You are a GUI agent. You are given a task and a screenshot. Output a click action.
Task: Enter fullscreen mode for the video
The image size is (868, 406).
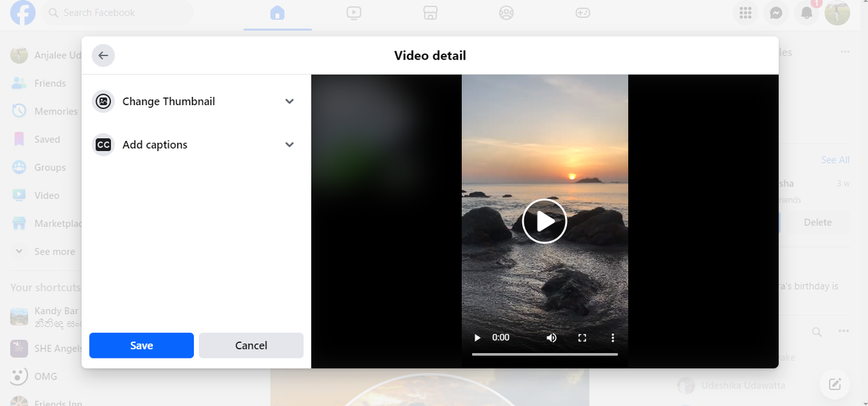pos(582,338)
